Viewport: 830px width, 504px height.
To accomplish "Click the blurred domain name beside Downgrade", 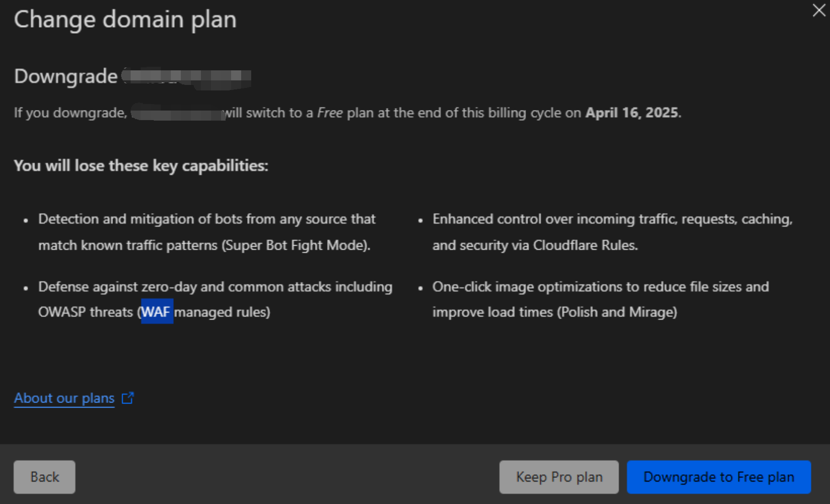I will 186,77.
